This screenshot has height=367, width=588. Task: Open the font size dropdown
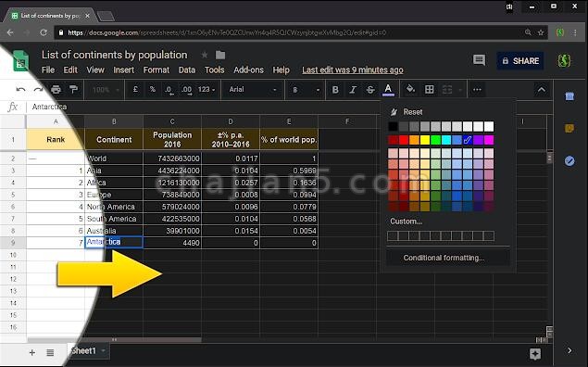tap(306, 90)
